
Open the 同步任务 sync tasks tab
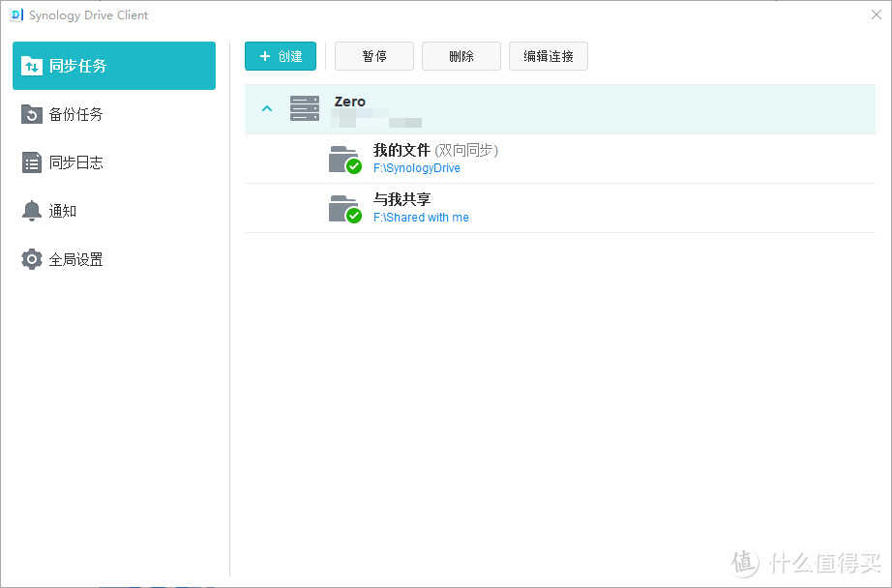(x=114, y=66)
